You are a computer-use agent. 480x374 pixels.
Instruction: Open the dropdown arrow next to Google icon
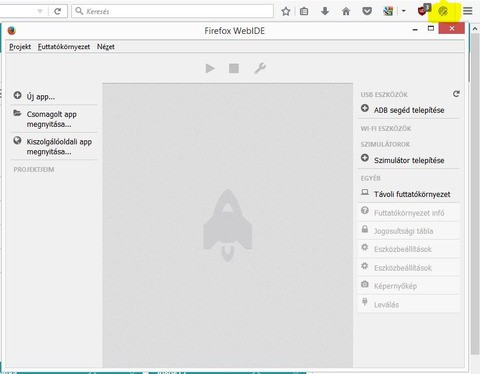pos(404,11)
